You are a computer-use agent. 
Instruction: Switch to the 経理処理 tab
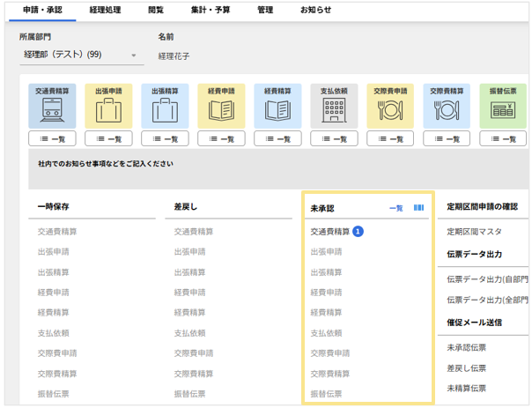pyautogui.click(x=107, y=10)
